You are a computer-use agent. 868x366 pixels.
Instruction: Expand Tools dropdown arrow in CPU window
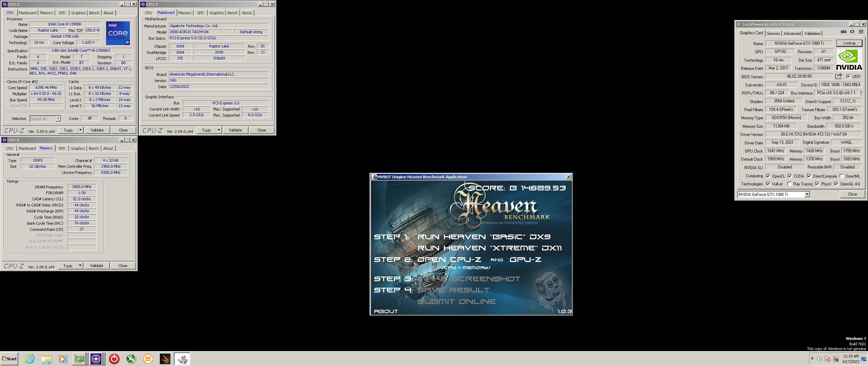coord(80,130)
